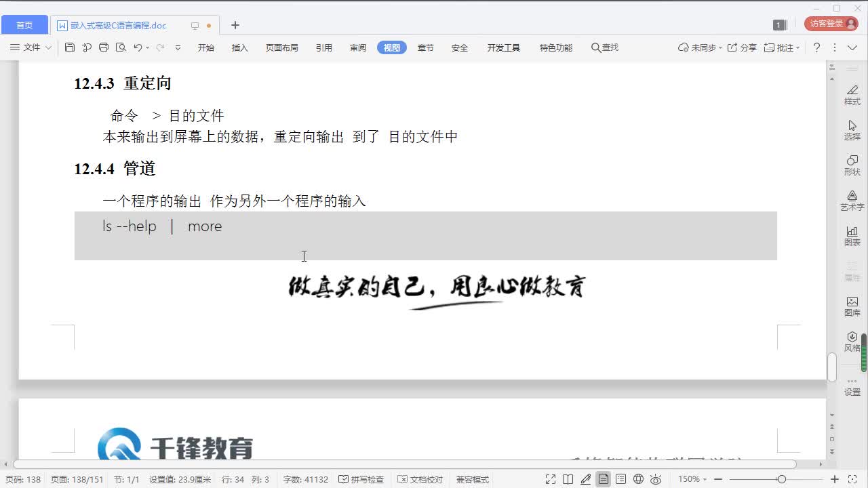868x488 pixels.
Task: Open the 图库 (Gallery) sidebar panel
Action: pyautogui.click(x=852, y=306)
